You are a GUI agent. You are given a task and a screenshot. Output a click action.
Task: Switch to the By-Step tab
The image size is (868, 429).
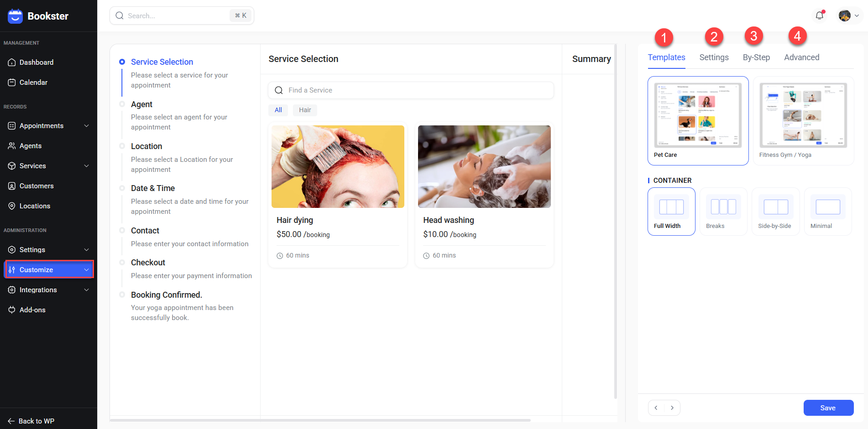[756, 57]
